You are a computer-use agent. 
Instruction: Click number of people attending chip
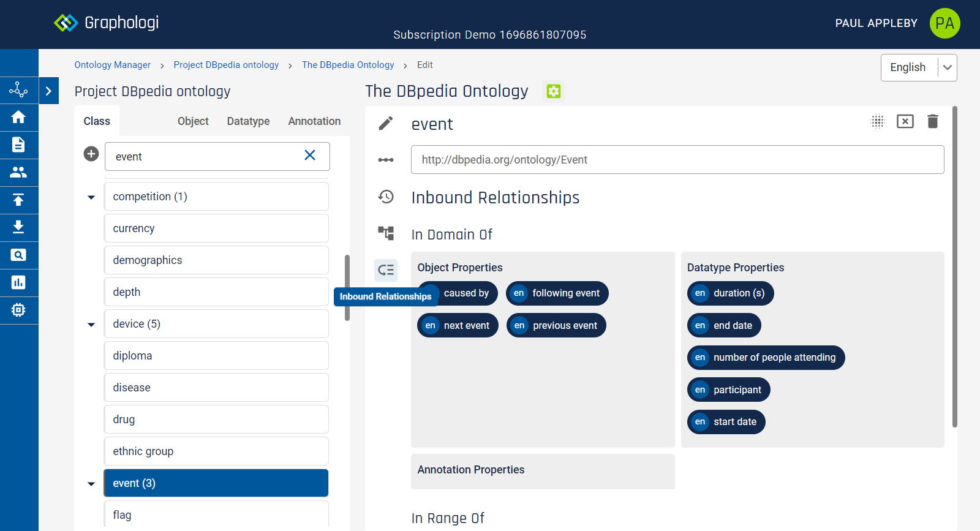tap(766, 358)
